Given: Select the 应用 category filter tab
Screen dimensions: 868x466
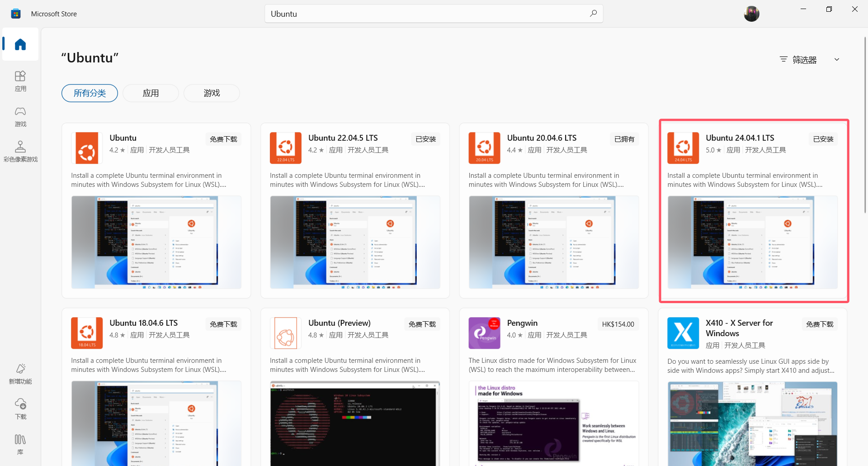Looking at the screenshot, I should [x=151, y=93].
